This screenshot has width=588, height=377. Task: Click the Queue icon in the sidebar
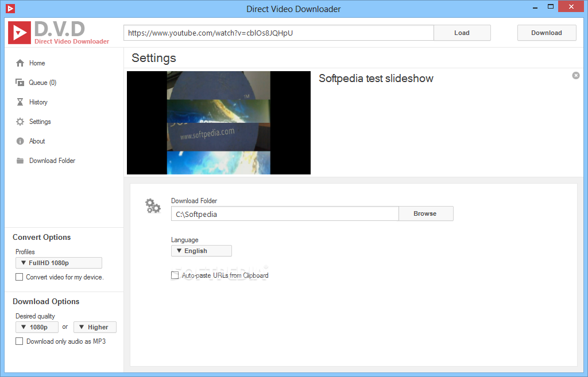20,83
